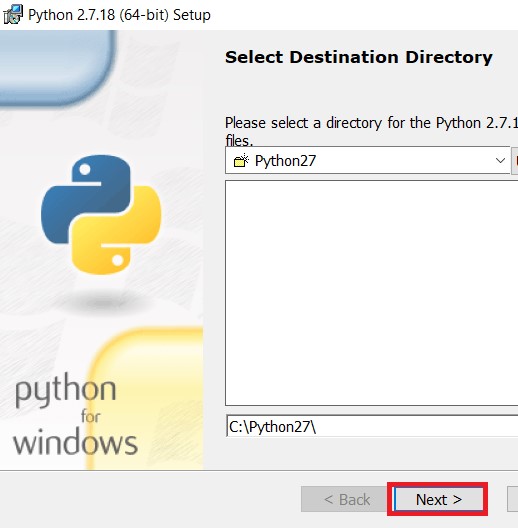The image size is (518, 528).
Task: Click the new folder icon beside Python27
Action: click(x=241, y=161)
